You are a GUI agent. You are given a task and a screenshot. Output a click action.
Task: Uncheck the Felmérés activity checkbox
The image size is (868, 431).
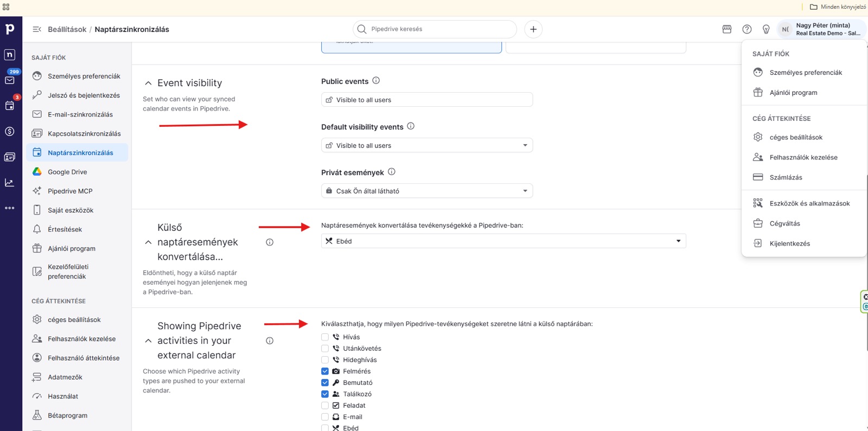325,371
